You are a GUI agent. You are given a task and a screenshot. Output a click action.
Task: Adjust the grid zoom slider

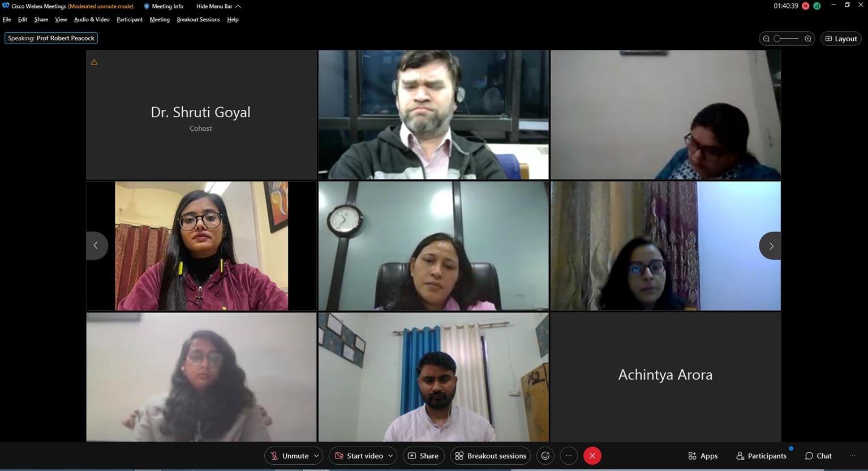[787, 38]
